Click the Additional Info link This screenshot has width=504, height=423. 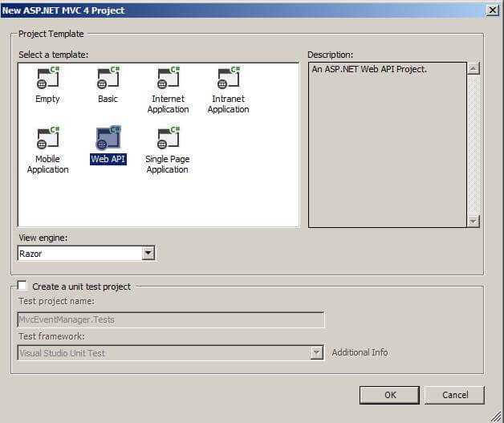[x=360, y=352]
